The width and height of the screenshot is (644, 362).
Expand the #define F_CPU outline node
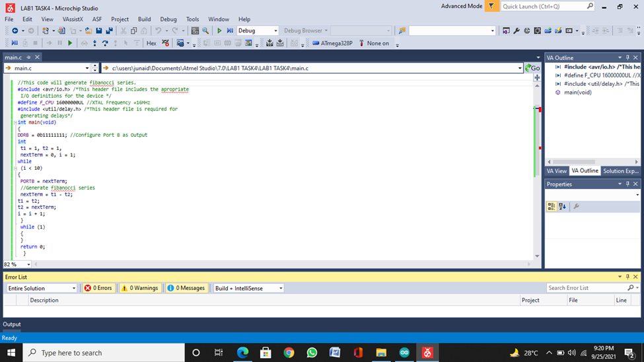[x=557, y=75]
